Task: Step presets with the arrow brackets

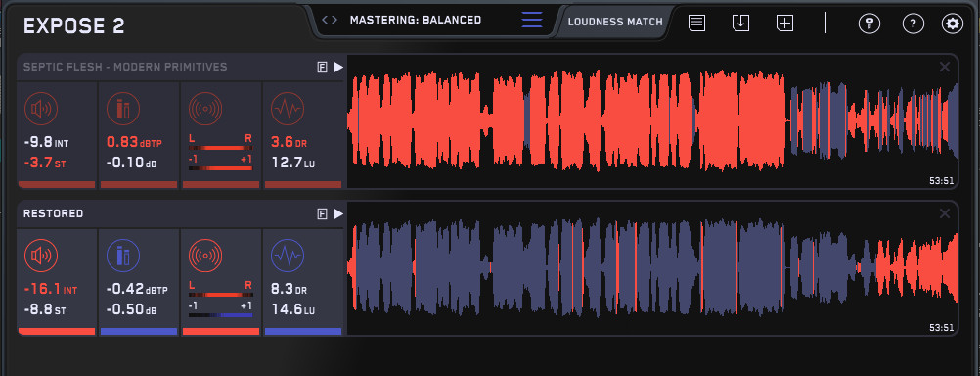Action: pyautogui.click(x=330, y=20)
